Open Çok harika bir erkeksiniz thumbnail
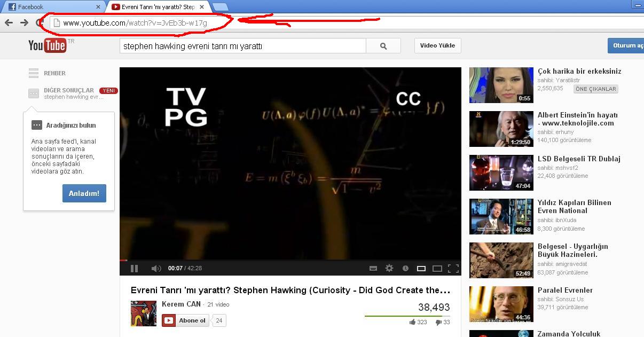Screen dimensions: 644x337 point(501,85)
